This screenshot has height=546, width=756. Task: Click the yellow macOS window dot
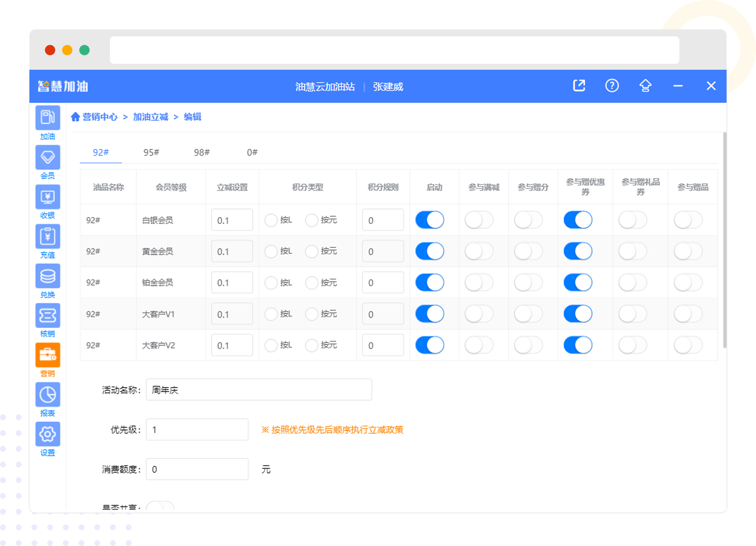pos(67,50)
